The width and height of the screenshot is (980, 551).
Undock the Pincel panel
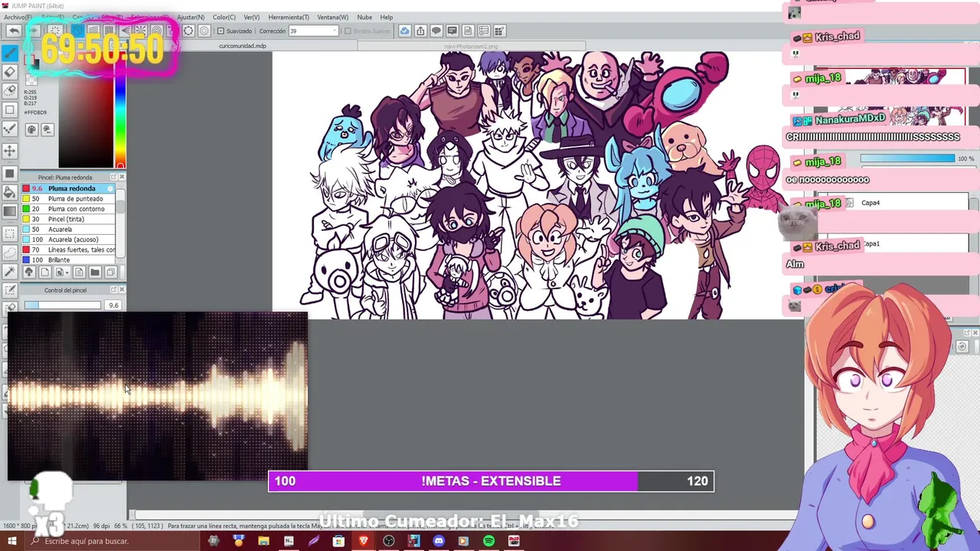tap(113, 177)
